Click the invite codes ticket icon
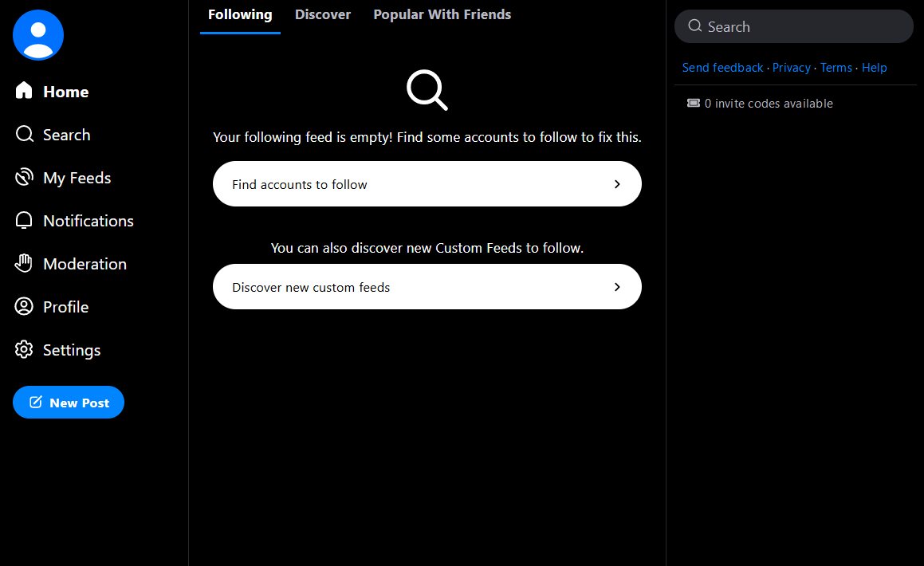924x566 pixels. click(694, 103)
